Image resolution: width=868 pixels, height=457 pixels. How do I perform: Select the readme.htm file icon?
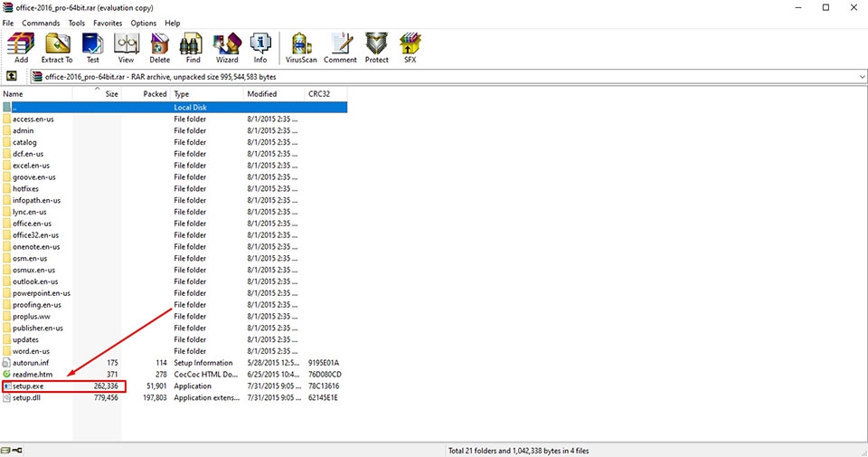click(6, 375)
